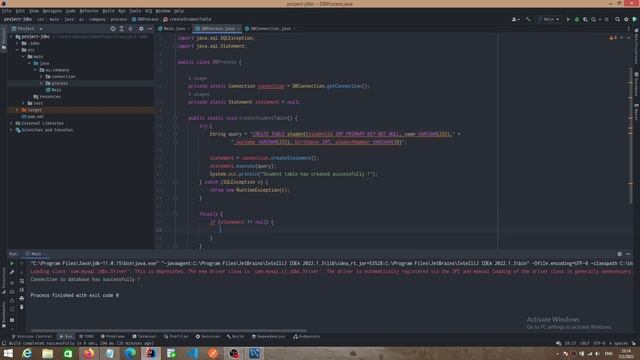
Task: Open the Project panel gear options
Action: (x=141, y=29)
